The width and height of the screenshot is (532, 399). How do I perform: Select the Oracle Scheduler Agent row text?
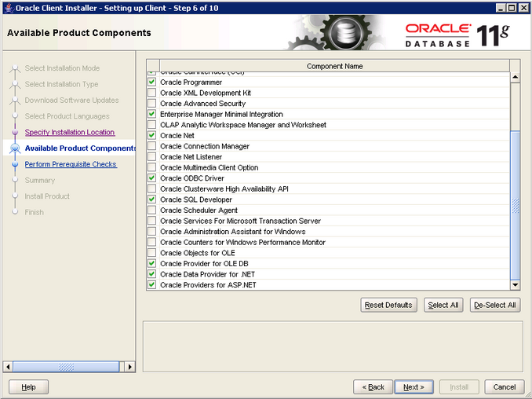point(199,210)
